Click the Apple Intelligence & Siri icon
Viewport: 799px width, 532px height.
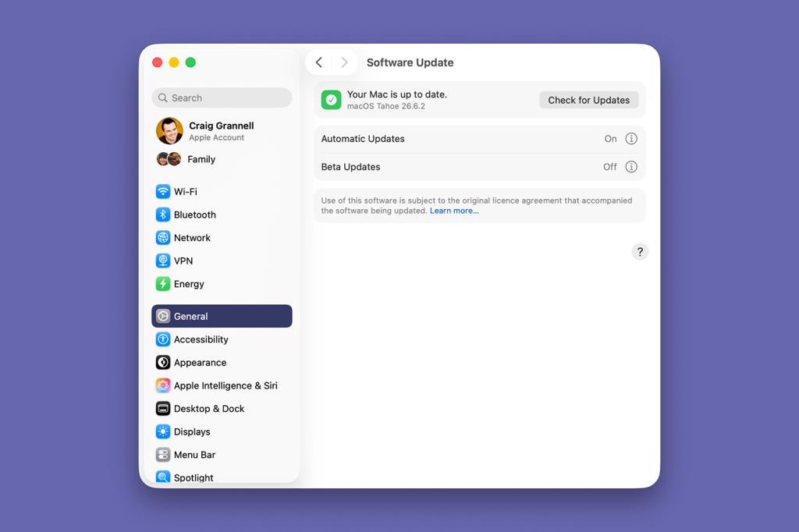point(162,385)
